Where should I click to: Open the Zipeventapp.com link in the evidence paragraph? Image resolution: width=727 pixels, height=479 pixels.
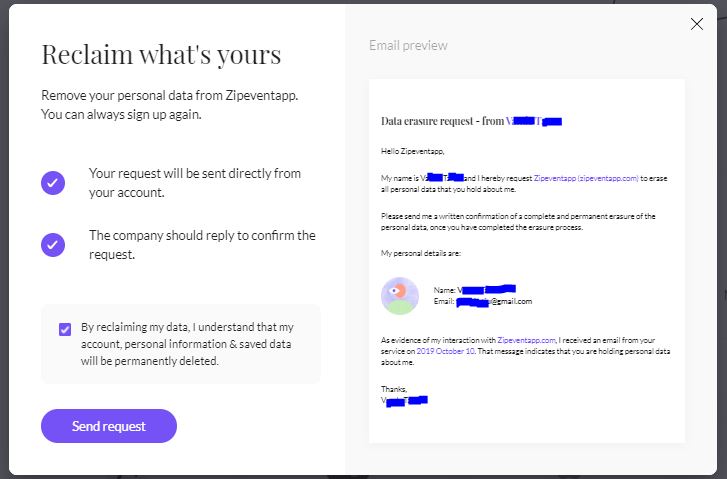tap(526, 339)
